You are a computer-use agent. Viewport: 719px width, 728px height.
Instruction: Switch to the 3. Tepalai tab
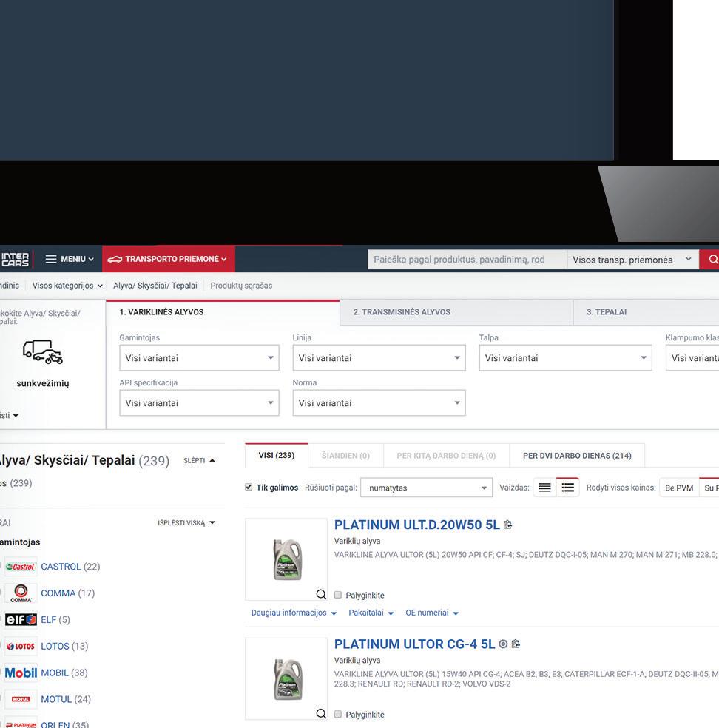(646, 312)
